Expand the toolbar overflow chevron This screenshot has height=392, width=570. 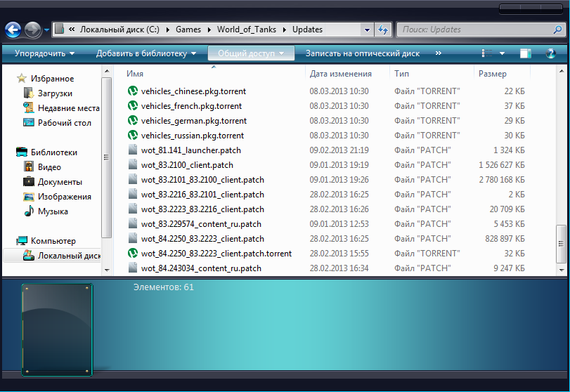pyautogui.click(x=439, y=53)
